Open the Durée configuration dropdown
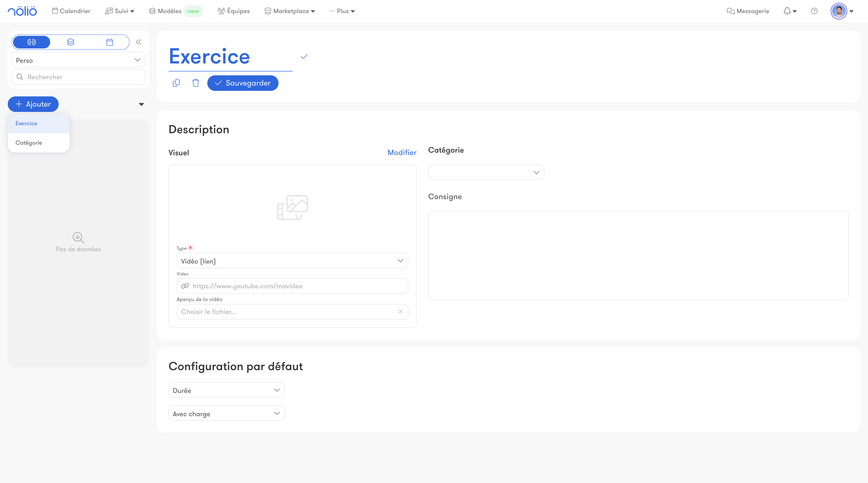868x483 pixels. [226, 390]
